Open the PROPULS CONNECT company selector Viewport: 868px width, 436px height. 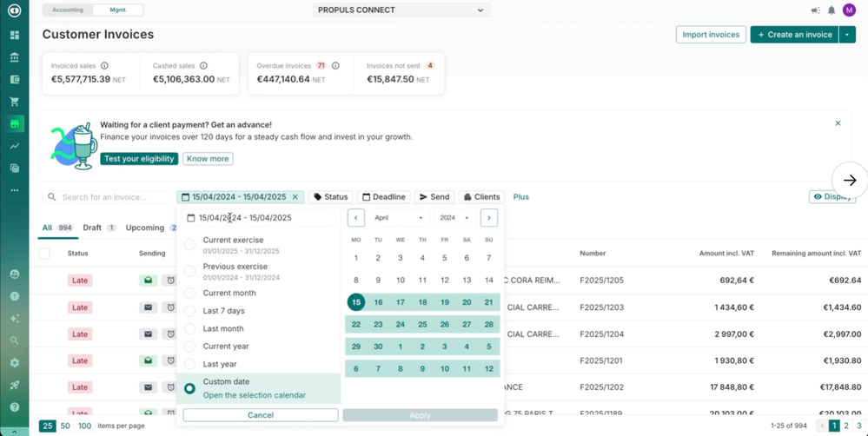pos(401,10)
